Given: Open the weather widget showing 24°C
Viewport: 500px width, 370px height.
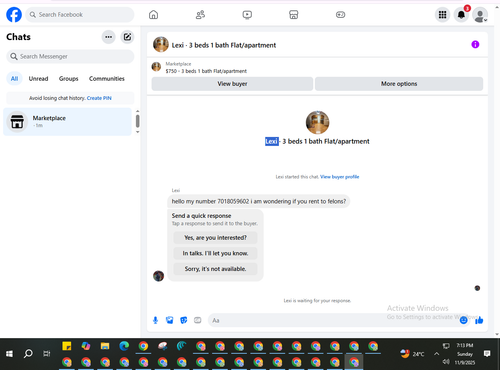Looking at the screenshot, I should 412,354.
